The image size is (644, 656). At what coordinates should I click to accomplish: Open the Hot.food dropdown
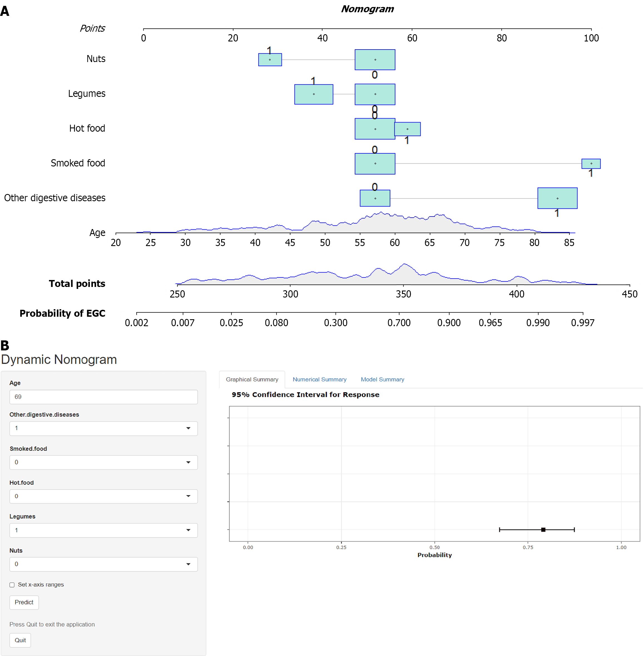coord(103,496)
